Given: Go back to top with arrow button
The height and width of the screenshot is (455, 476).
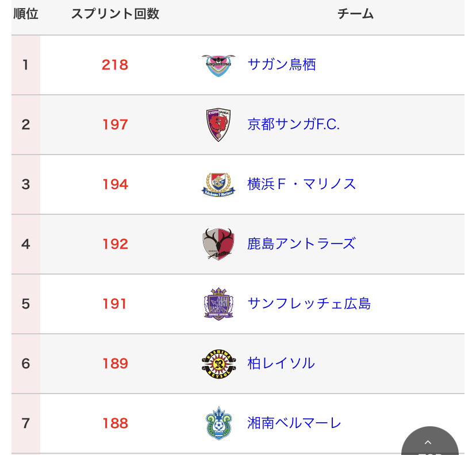Looking at the screenshot, I should click(x=430, y=443).
